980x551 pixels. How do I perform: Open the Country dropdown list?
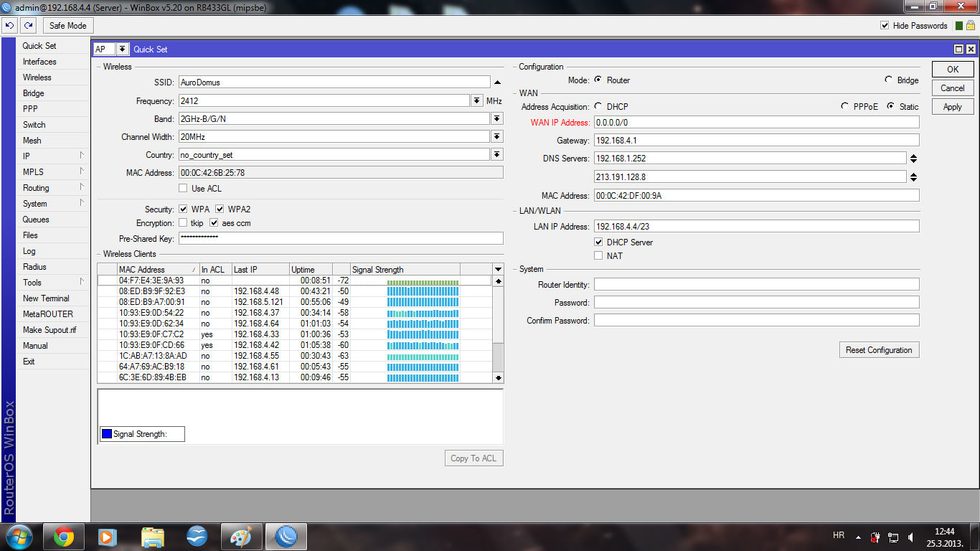[496, 155]
